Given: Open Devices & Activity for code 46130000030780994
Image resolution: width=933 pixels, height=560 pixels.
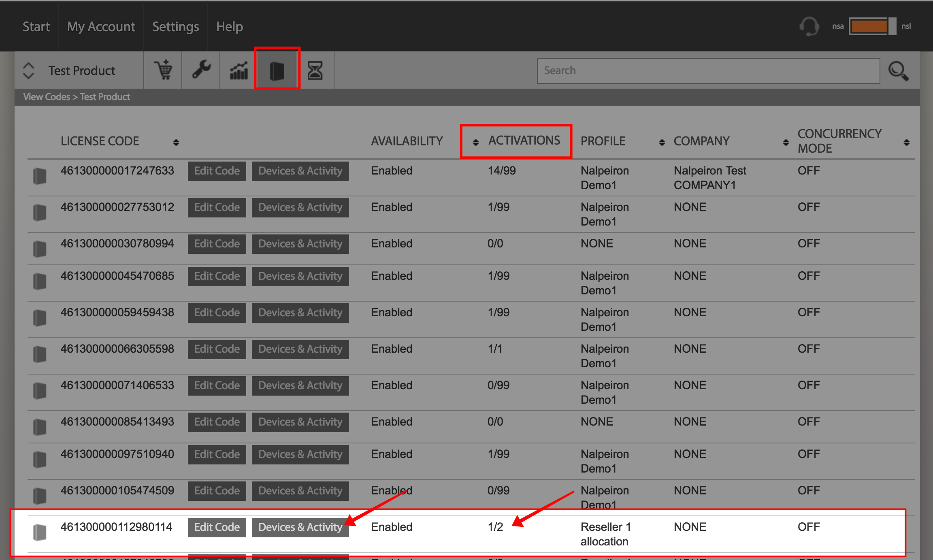Looking at the screenshot, I should [x=300, y=244].
